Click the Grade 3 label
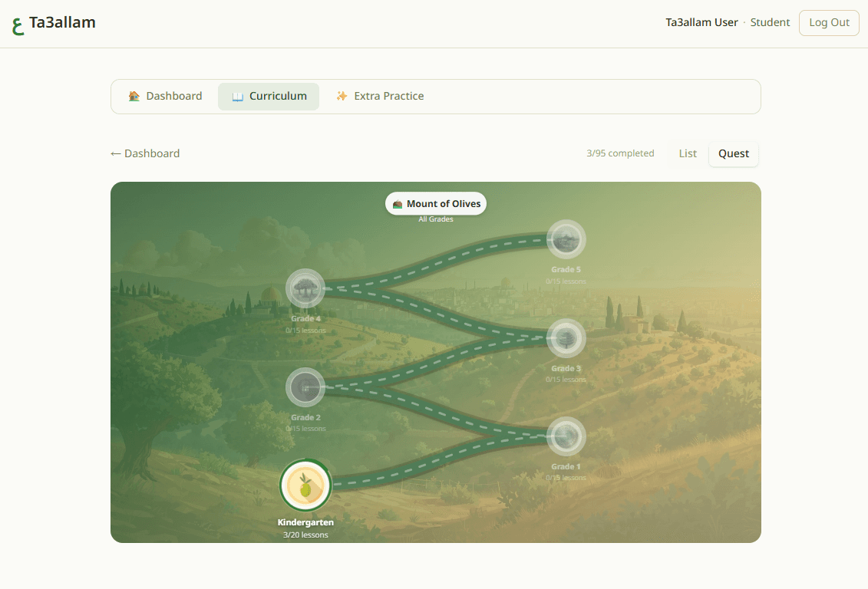 pyautogui.click(x=566, y=368)
